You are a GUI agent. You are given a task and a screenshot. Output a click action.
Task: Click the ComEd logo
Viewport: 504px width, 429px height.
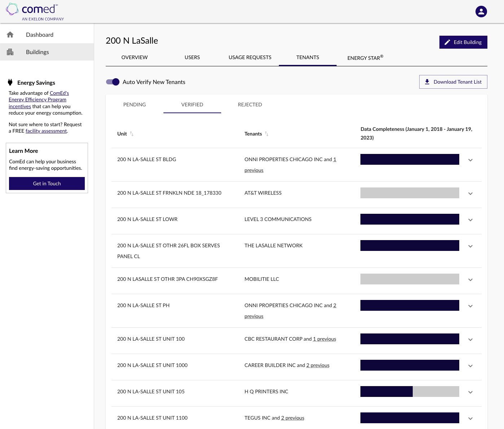pyautogui.click(x=35, y=12)
